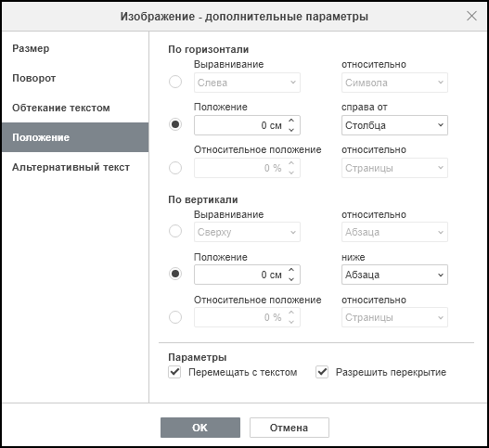
Task: Open the Столбца dropdown under справа от
Action: tap(394, 125)
